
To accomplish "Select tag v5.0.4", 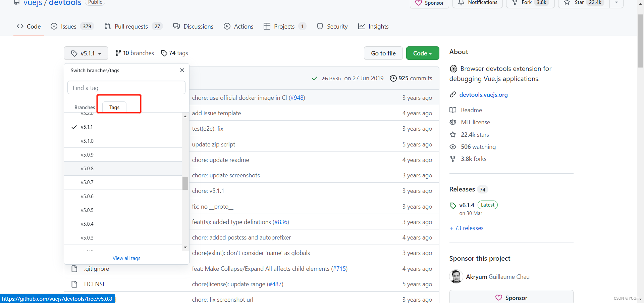I will [x=123, y=224].
